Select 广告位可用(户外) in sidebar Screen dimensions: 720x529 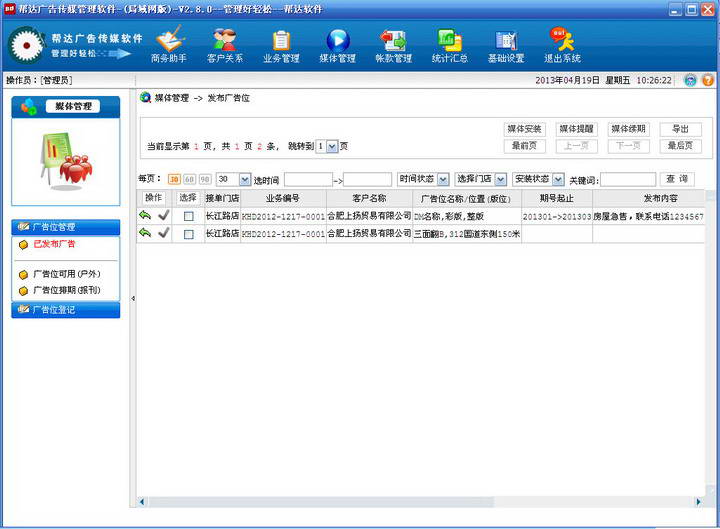67,274
